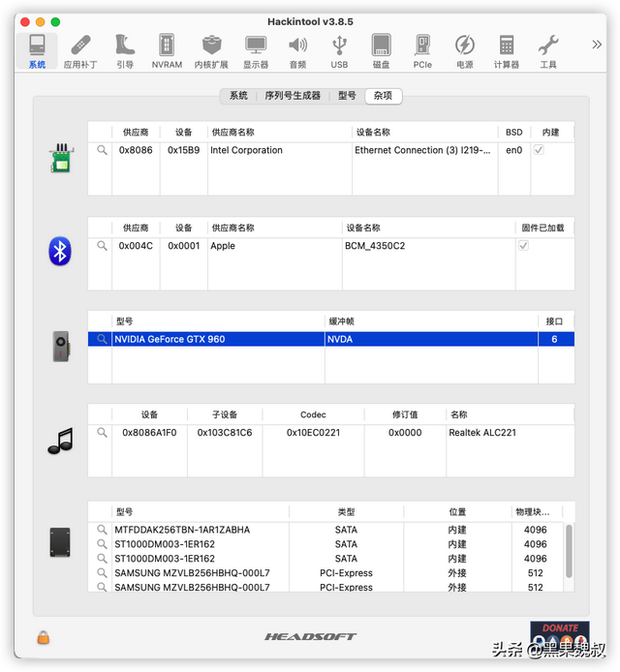Open the 计算器 calculator icon
620x672 pixels.
click(x=507, y=51)
